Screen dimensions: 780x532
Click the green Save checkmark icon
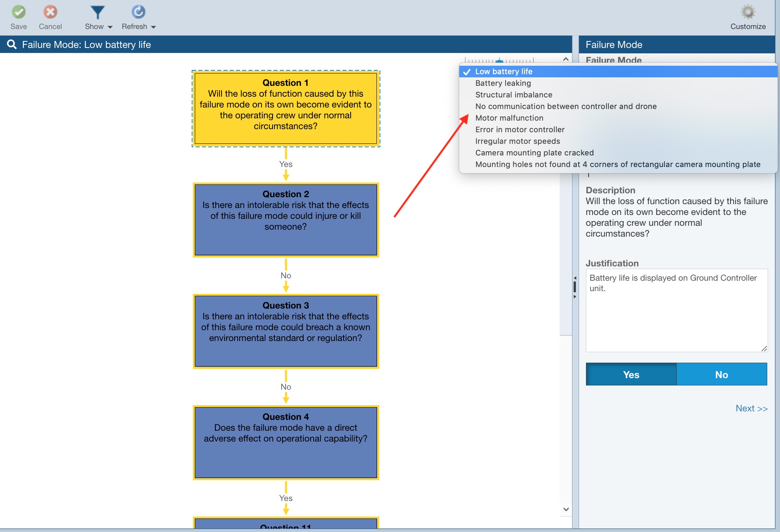pyautogui.click(x=19, y=12)
